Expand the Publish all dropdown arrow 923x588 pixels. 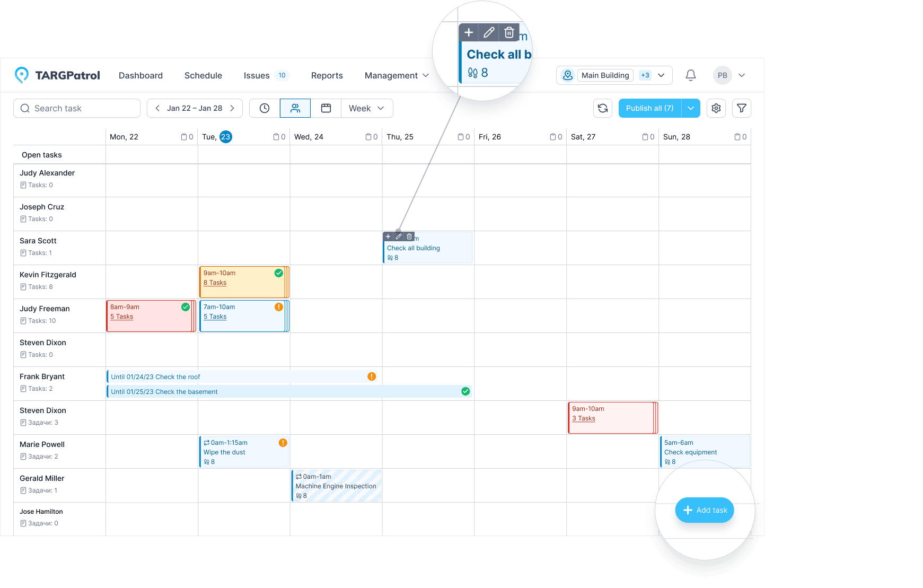tap(691, 108)
